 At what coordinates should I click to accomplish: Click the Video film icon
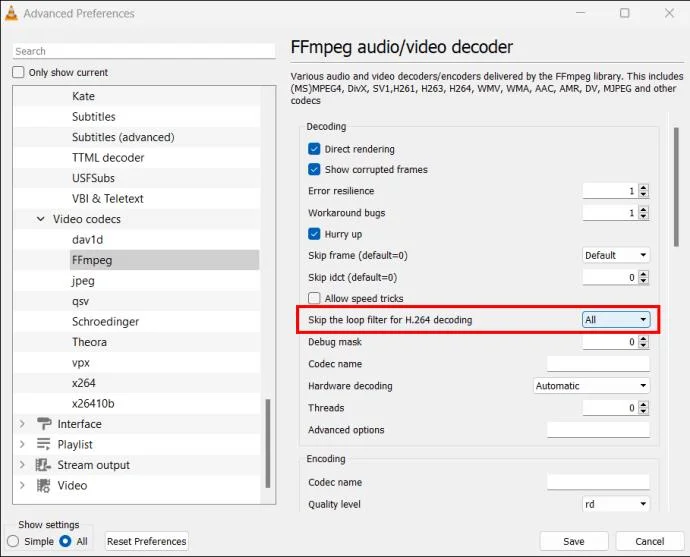click(43, 485)
